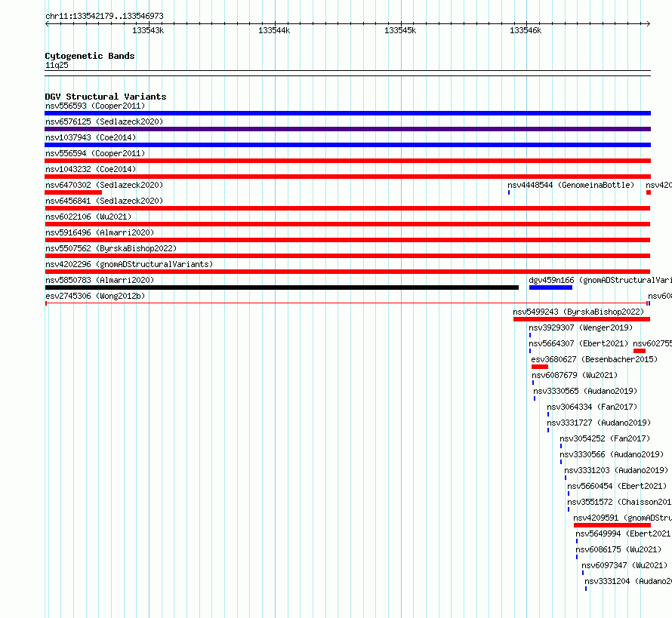Select the red bar under nsv6022106
The image size is (672, 618).
[347, 224]
